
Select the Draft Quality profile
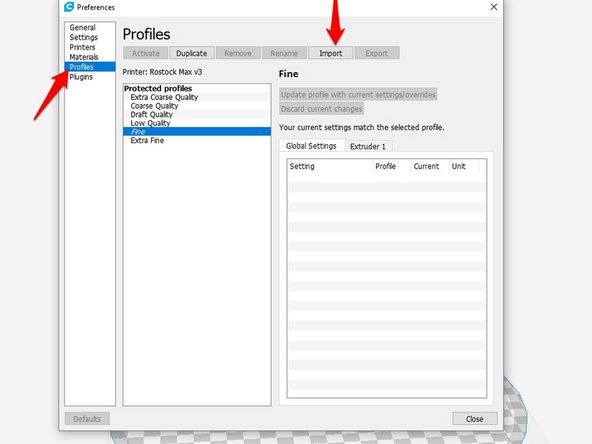(197, 114)
